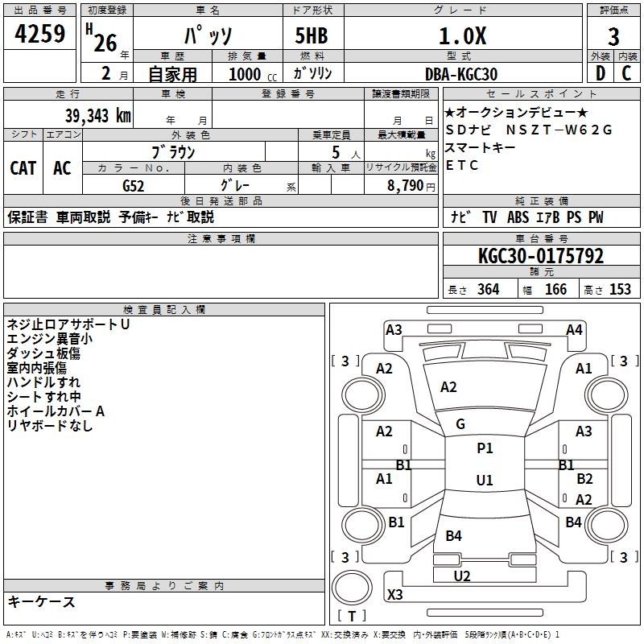The image size is (644, 644).
Task: Select the G windshield marker on car diagram
Action: (460, 424)
